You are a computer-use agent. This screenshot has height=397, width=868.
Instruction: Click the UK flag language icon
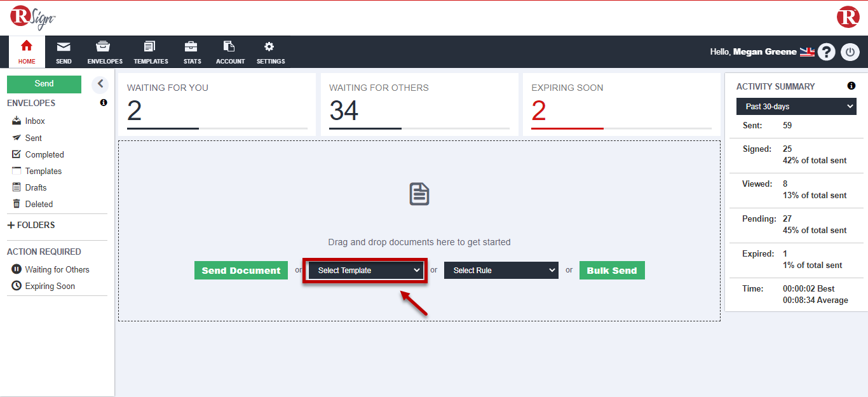click(807, 52)
